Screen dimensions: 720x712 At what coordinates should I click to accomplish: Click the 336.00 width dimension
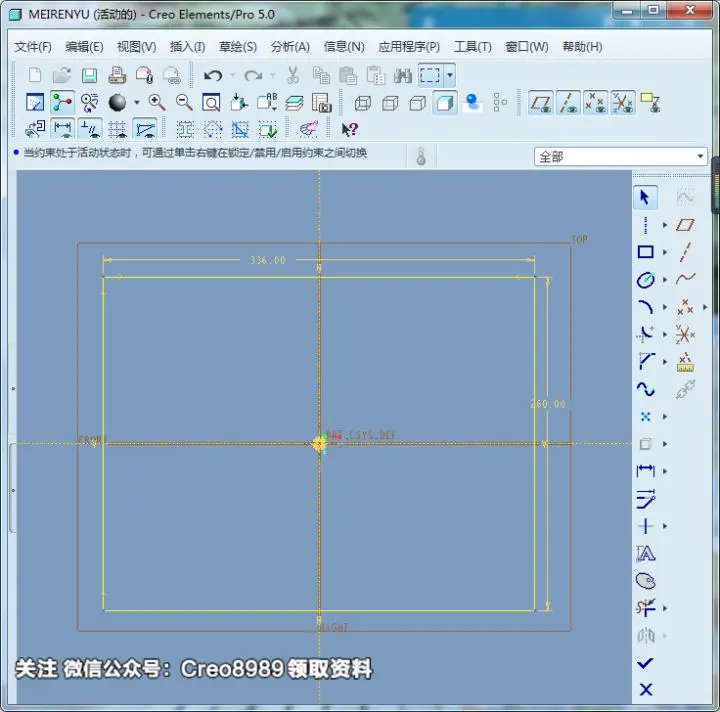tap(268, 260)
